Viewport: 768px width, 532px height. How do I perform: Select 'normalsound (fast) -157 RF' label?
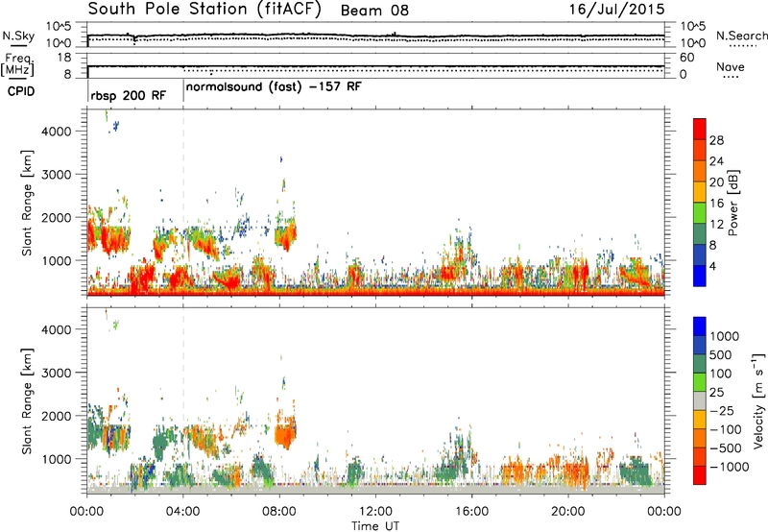click(274, 87)
